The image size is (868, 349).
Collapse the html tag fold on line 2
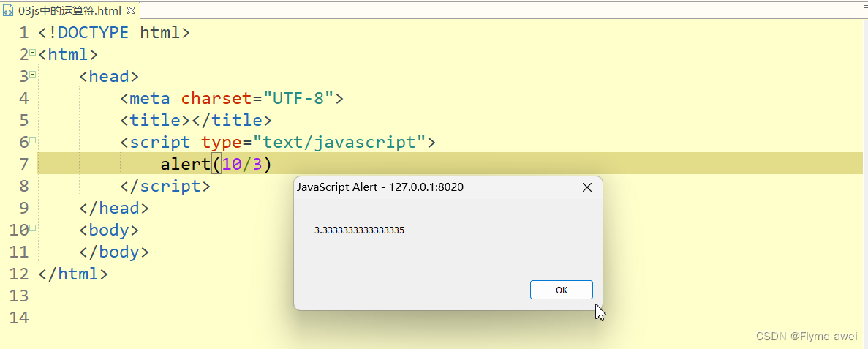coord(32,52)
